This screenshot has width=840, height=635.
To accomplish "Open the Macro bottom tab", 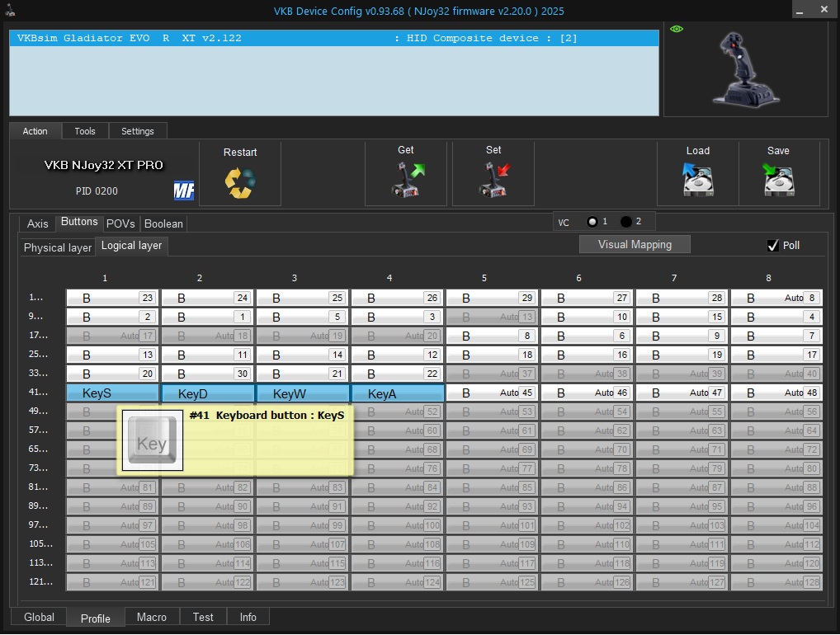I will 152,617.
